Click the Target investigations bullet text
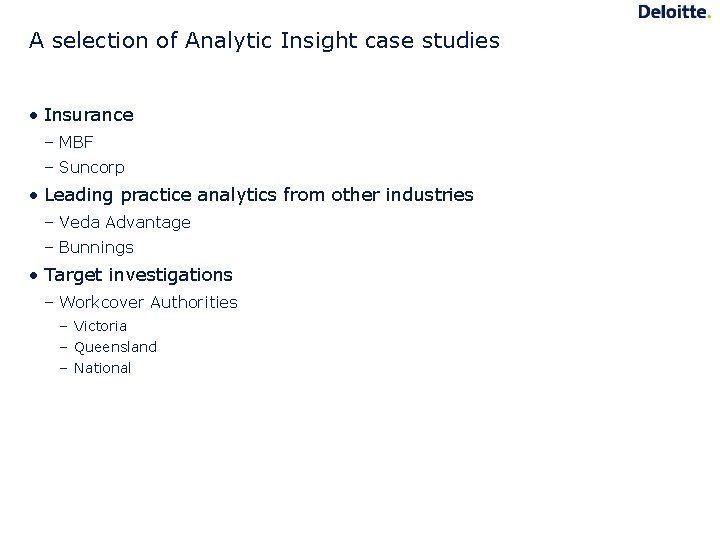 pyautogui.click(x=138, y=275)
